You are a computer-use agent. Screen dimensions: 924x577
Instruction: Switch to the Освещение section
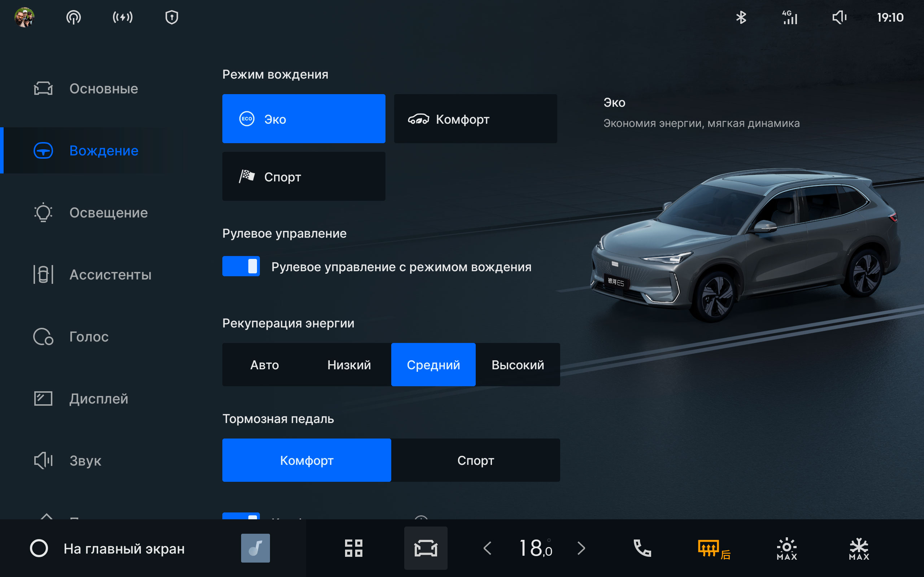(x=108, y=212)
